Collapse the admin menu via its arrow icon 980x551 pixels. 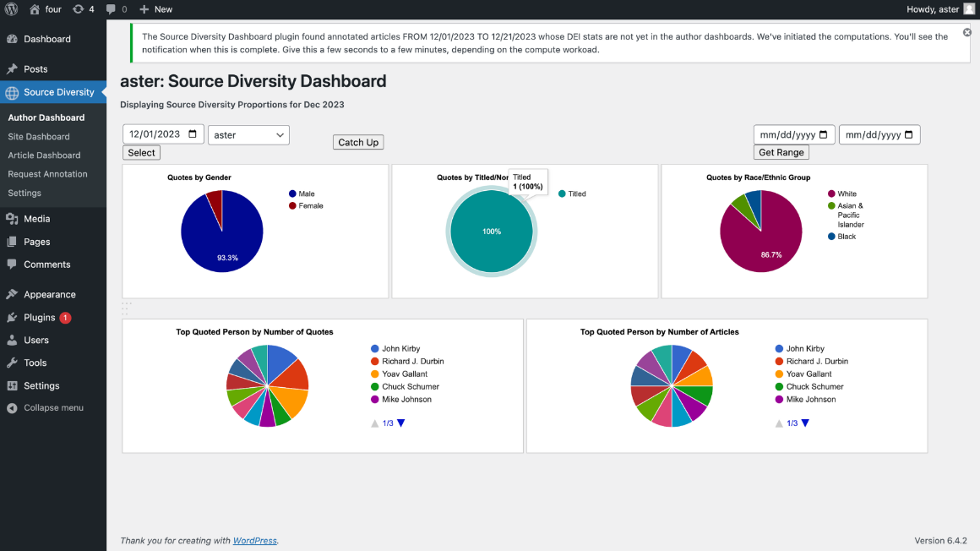pyautogui.click(x=12, y=407)
